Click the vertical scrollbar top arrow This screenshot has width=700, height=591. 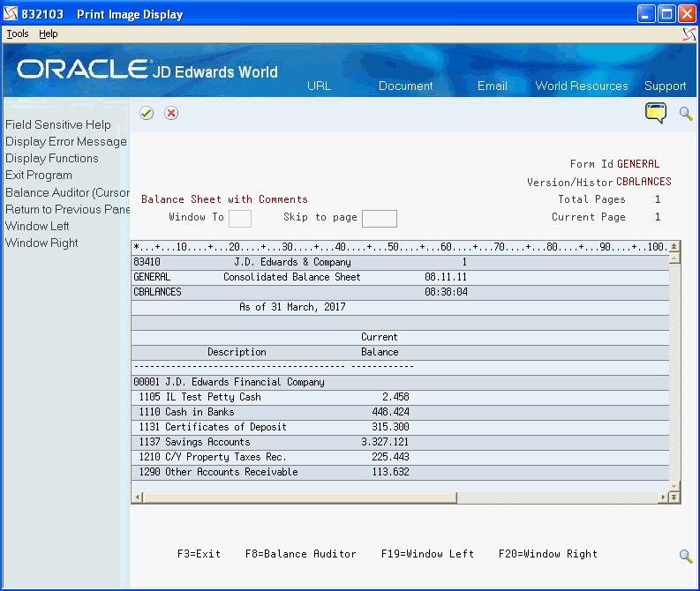coord(674,246)
